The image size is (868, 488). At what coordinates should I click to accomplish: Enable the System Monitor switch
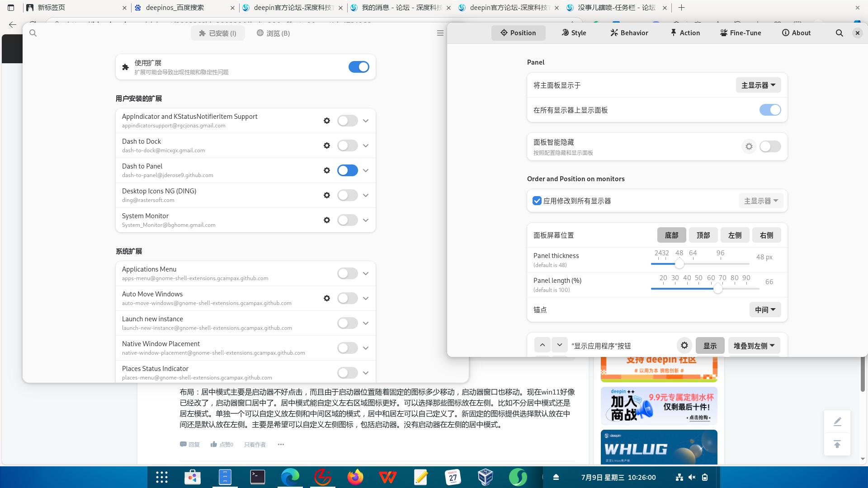click(x=348, y=220)
